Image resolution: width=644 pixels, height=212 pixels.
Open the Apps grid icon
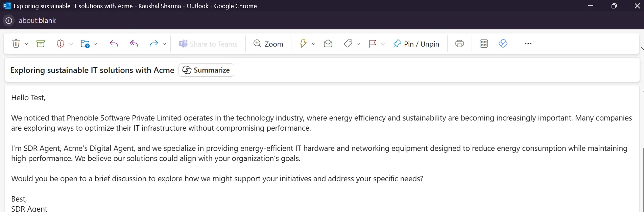point(484,44)
